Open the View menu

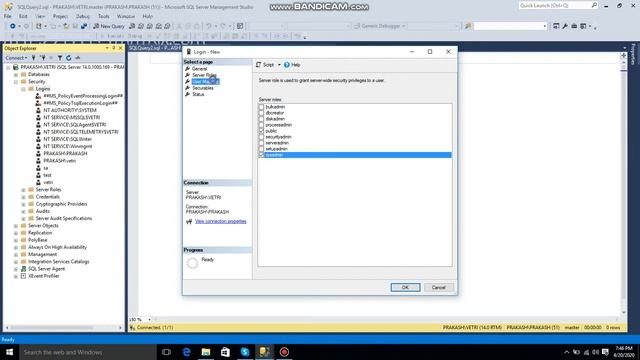point(40,16)
